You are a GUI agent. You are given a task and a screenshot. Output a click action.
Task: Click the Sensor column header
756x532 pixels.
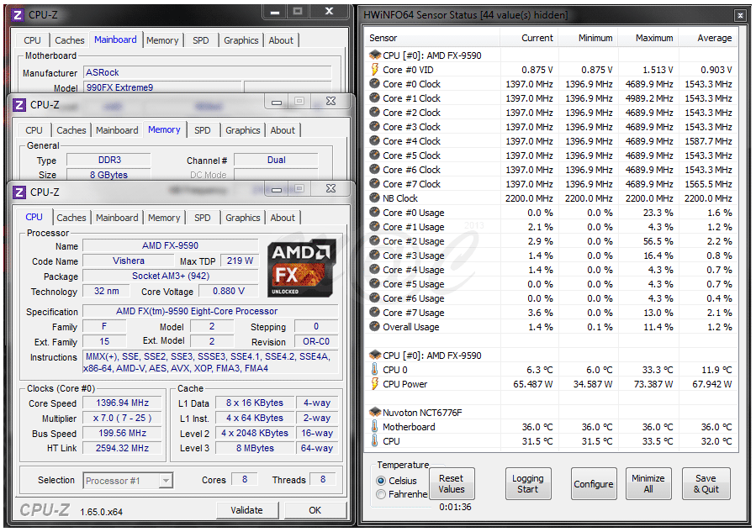[432, 38]
